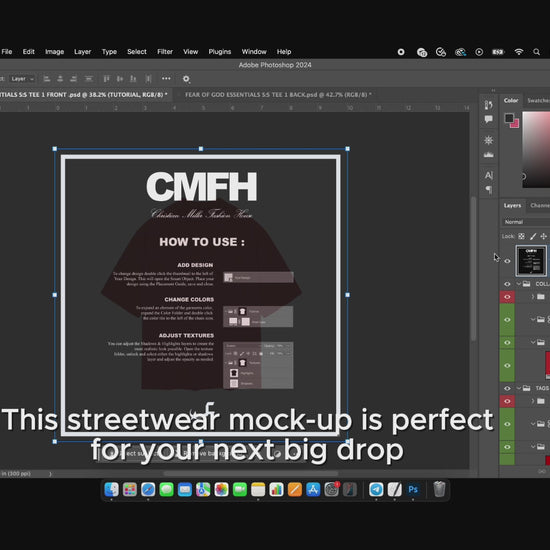Click the pink background color swatch
The height and width of the screenshot is (550, 550).
click(x=516, y=124)
